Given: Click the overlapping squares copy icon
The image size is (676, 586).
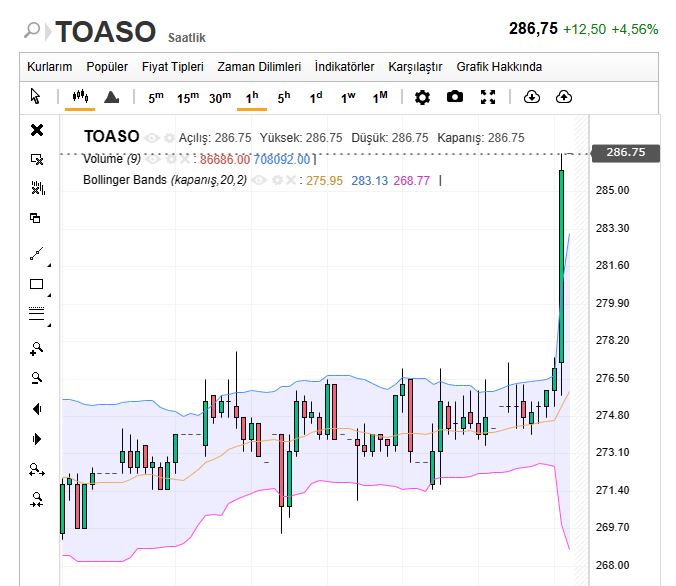Looking at the screenshot, I should pos(35,218).
